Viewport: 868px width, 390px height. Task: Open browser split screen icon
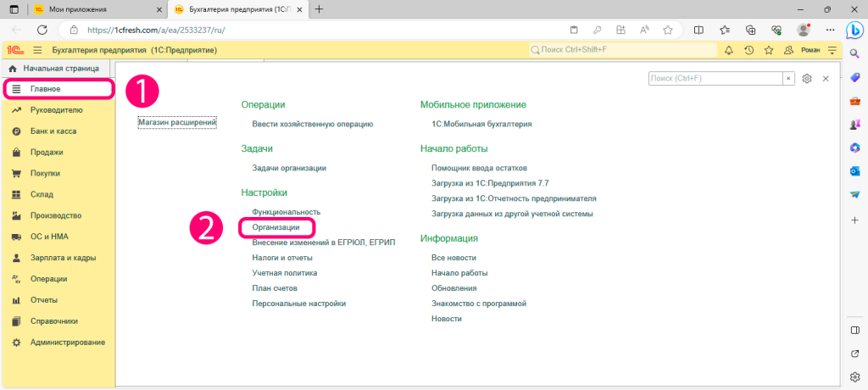point(699,30)
